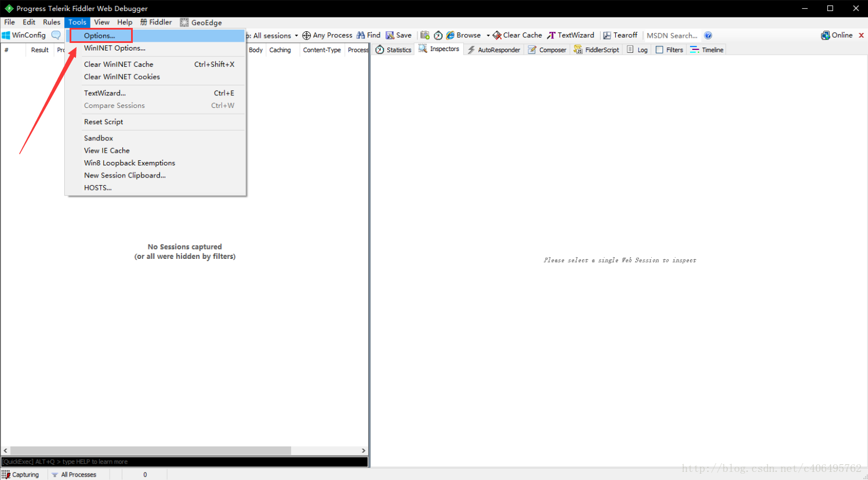
Task: Click the Body column header
Action: [x=256, y=50]
